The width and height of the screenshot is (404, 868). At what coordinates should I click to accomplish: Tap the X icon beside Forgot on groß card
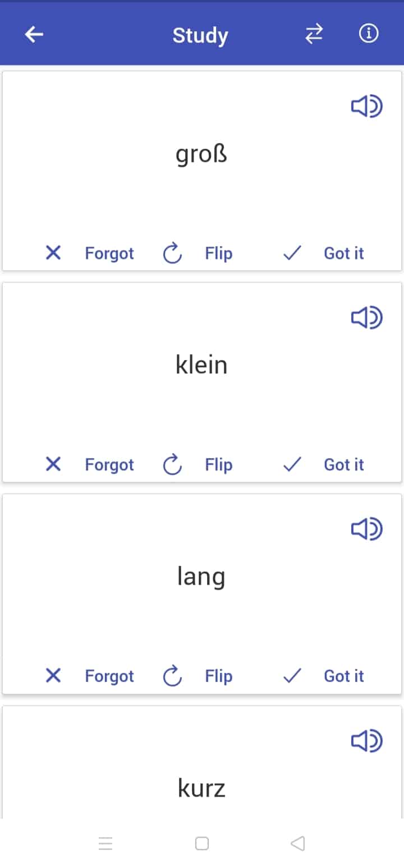pos(53,253)
